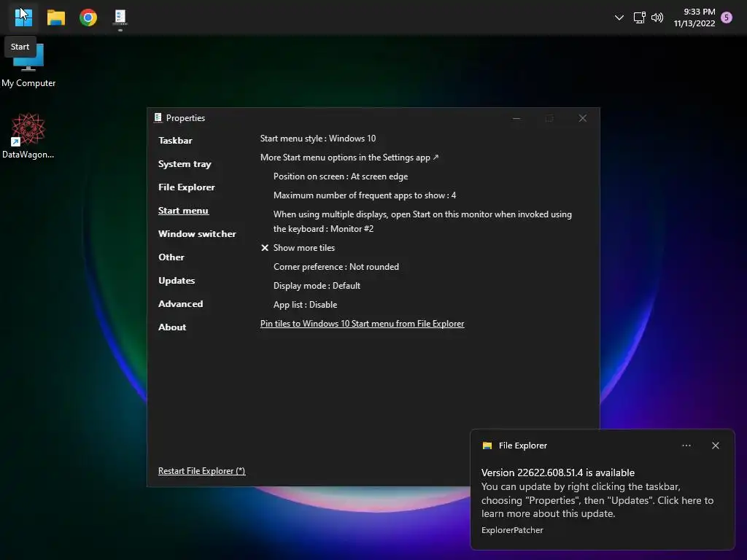Minimize the Properties window
This screenshot has width=747, height=560.
click(x=516, y=118)
